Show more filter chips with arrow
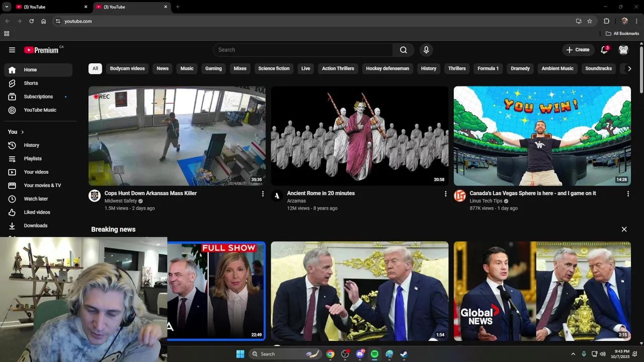This screenshot has height=362, width=644. coord(629,69)
